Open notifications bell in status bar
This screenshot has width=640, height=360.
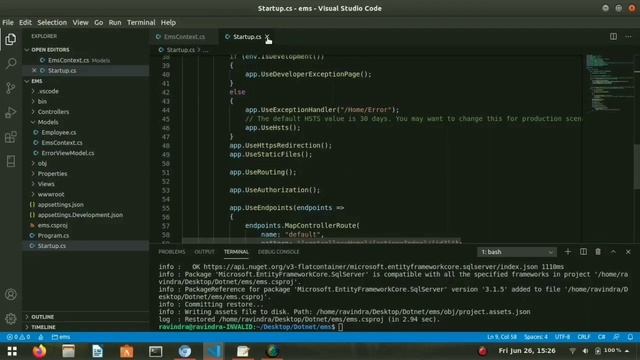(630, 337)
